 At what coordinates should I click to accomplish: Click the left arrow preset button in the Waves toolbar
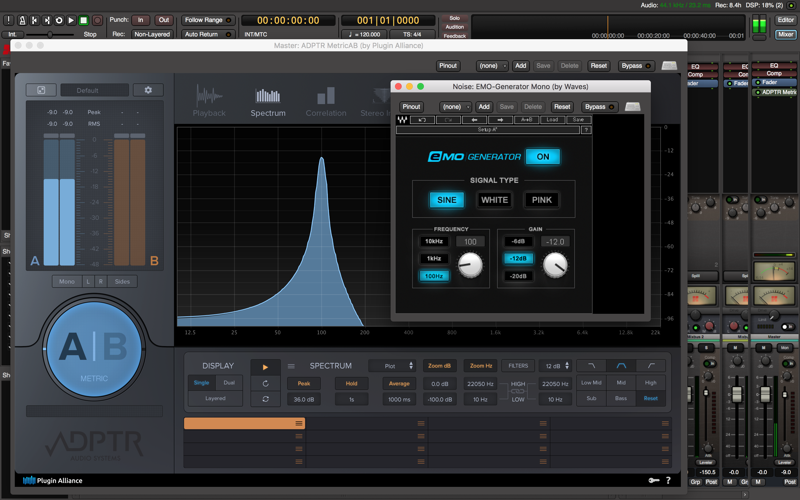pyautogui.click(x=474, y=120)
